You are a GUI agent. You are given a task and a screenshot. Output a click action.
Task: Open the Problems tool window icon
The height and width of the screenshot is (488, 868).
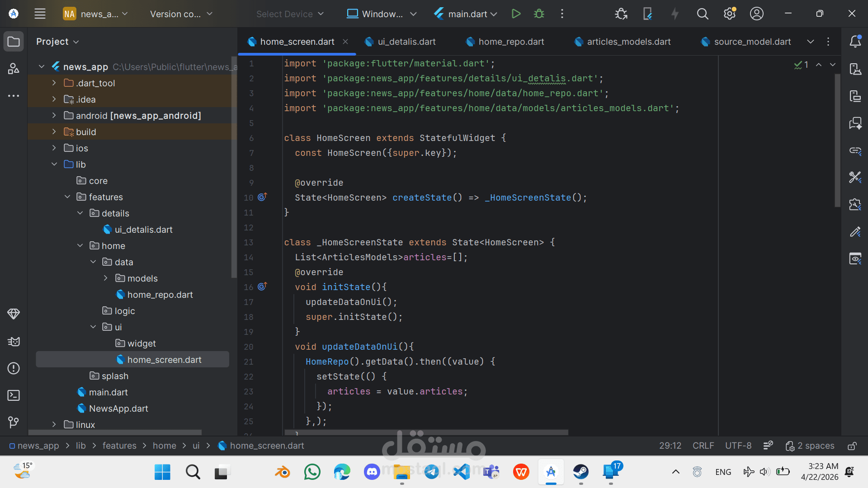(14, 368)
